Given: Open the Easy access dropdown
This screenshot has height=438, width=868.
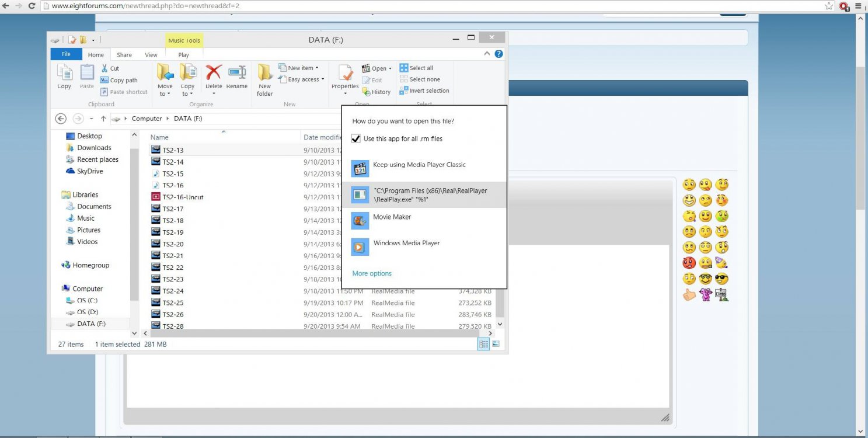Looking at the screenshot, I should click(x=301, y=79).
